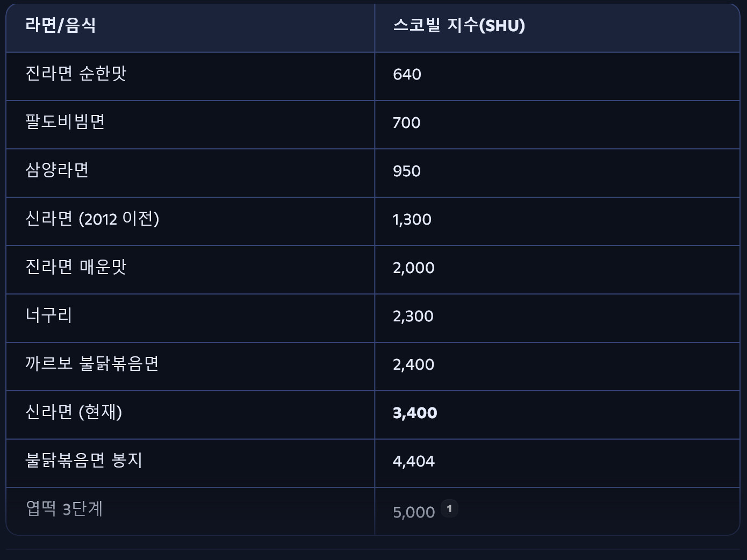Click the 950 SHU value
The height and width of the screenshot is (560, 747).
406,171
